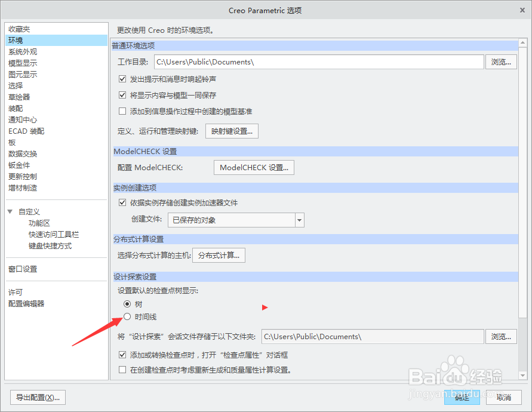Click the options panel vertical scrollbar track
The width and height of the screenshot is (532, 412).
[523, 345]
